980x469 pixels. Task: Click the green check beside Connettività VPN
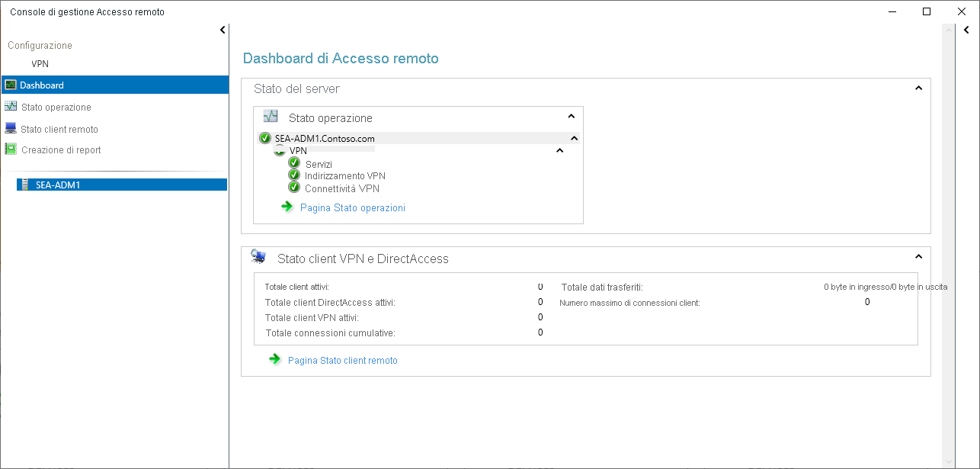coord(294,188)
